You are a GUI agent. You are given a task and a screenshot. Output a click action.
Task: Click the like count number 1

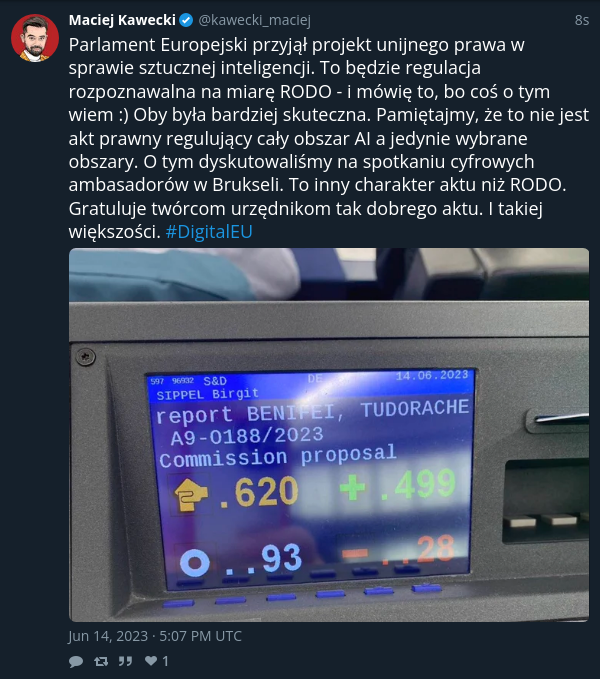[165, 661]
